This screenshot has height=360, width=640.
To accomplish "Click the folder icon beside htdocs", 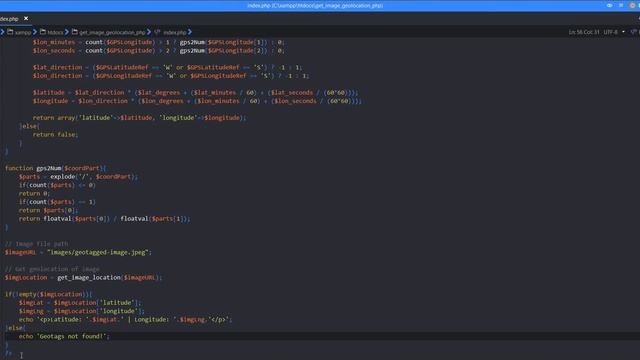I will [x=43, y=32].
